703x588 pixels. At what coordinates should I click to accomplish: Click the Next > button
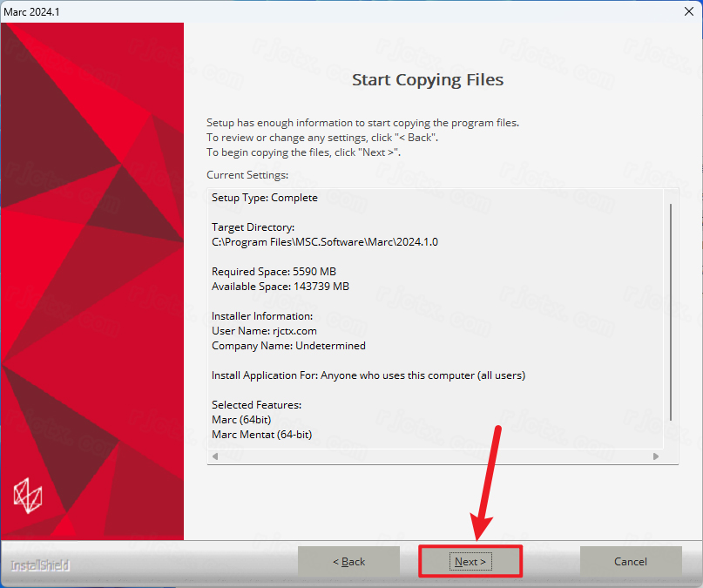470,561
